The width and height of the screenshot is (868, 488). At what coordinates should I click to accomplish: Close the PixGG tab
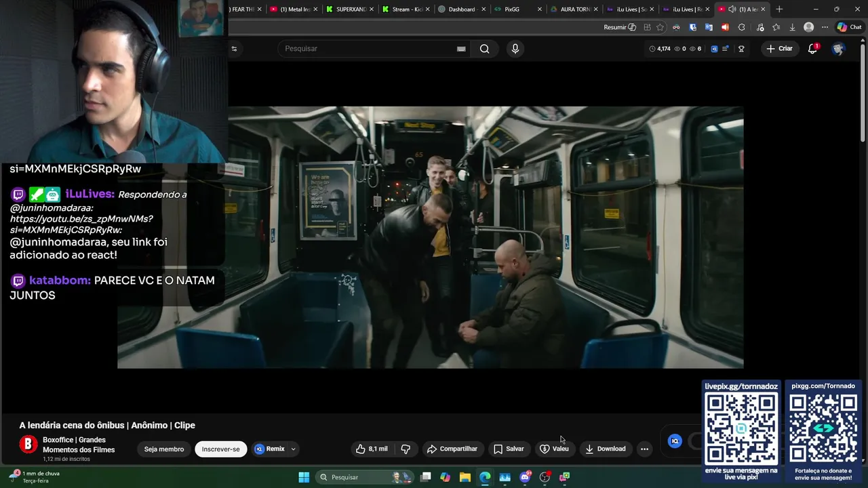point(540,9)
